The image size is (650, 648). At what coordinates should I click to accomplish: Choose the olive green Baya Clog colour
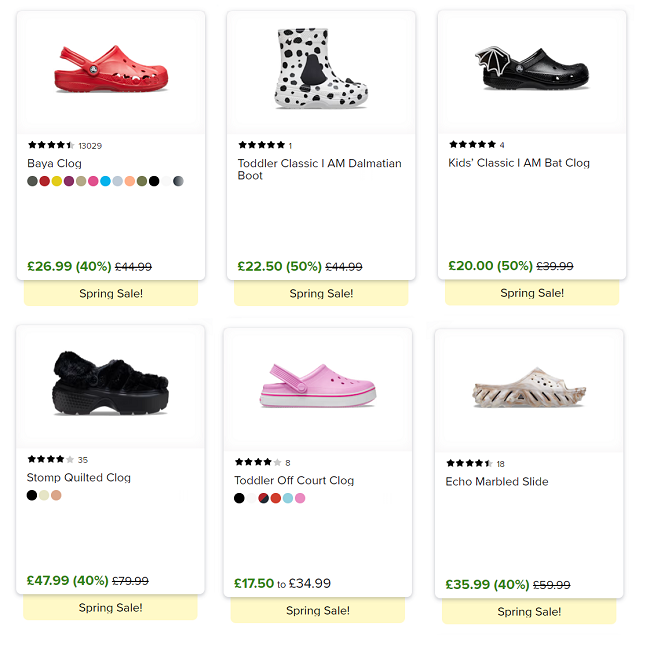142,181
